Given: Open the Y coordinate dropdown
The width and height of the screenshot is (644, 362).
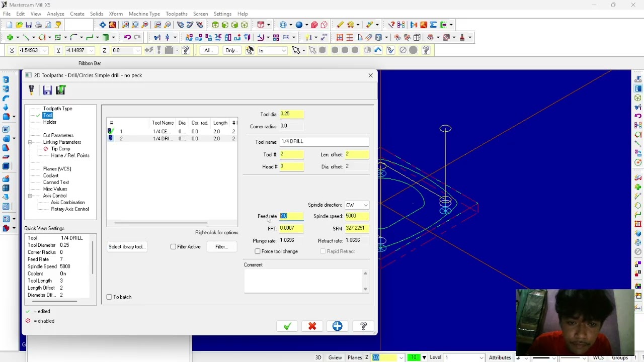Looking at the screenshot, I should pyautogui.click(x=92, y=50).
